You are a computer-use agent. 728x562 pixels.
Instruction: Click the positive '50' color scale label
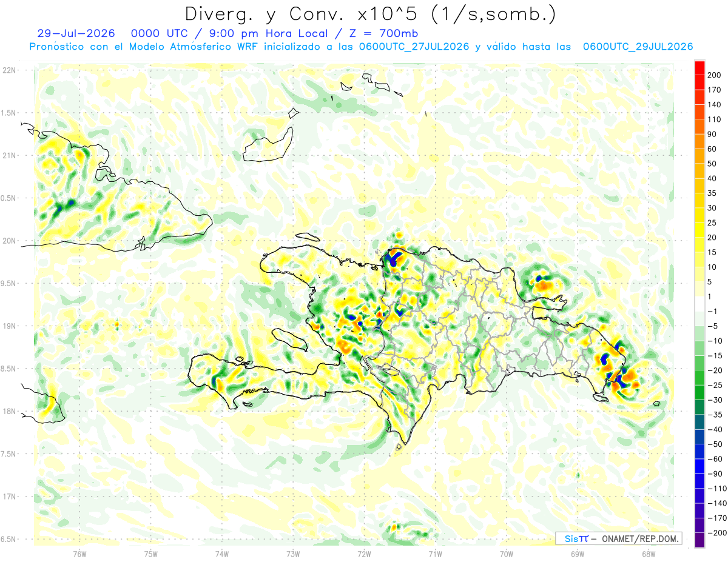[x=712, y=164]
